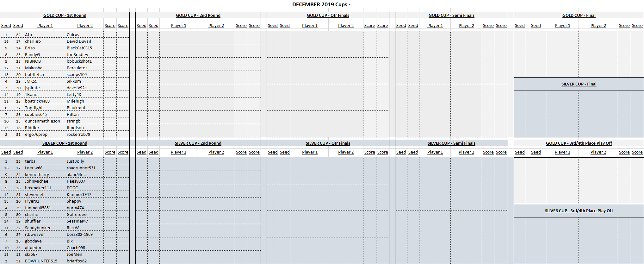Select the GOLD CUP - Final header
Screen dimensions: 644x264
[579, 15]
